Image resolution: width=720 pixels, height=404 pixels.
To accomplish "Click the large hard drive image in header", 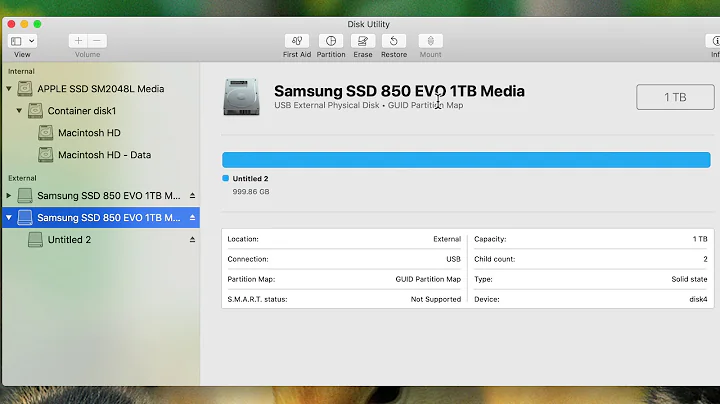I will point(241,97).
